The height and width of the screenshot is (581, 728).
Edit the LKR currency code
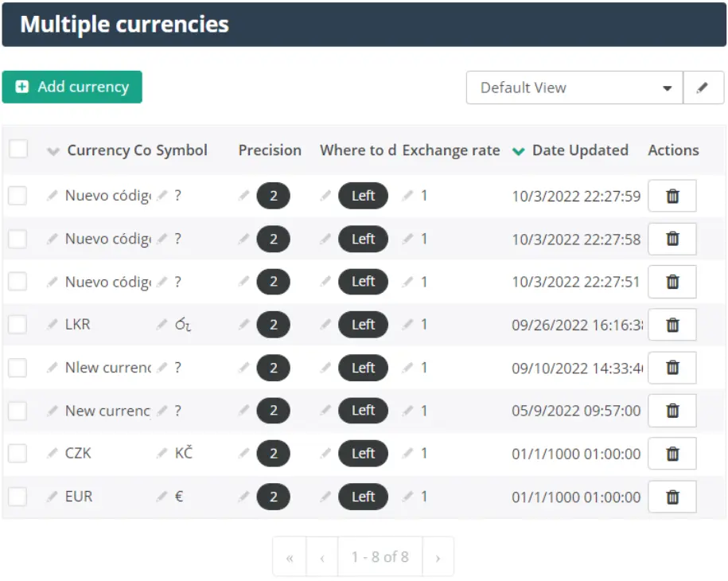click(x=53, y=324)
